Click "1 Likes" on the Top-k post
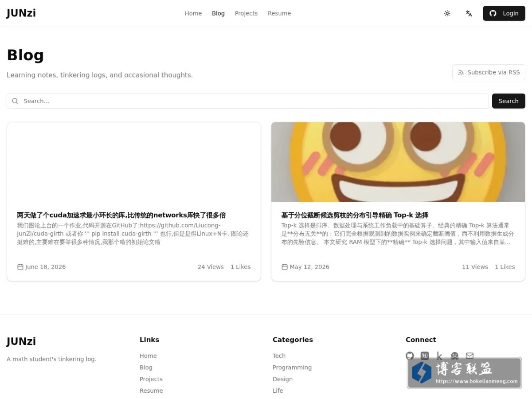The width and height of the screenshot is (532, 399). pyautogui.click(x=505, y=267)
